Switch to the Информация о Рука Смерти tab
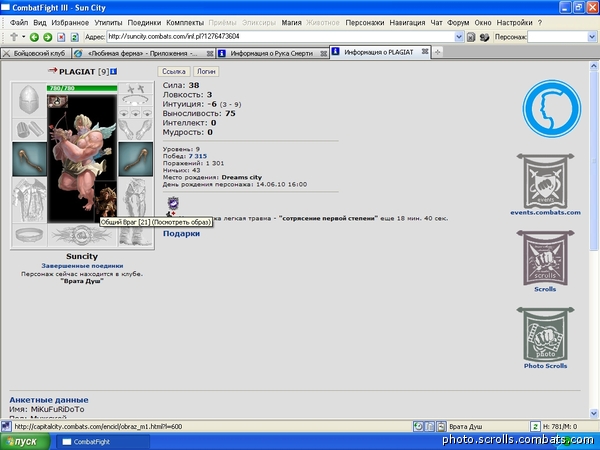The height and width of the screenshot is (450, 600). click(x=272, y=53)
